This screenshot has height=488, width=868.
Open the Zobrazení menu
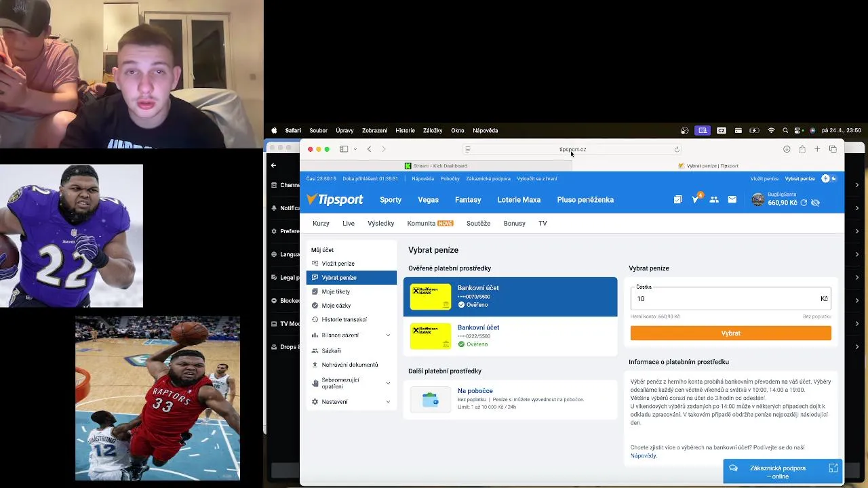click(374, 130)
